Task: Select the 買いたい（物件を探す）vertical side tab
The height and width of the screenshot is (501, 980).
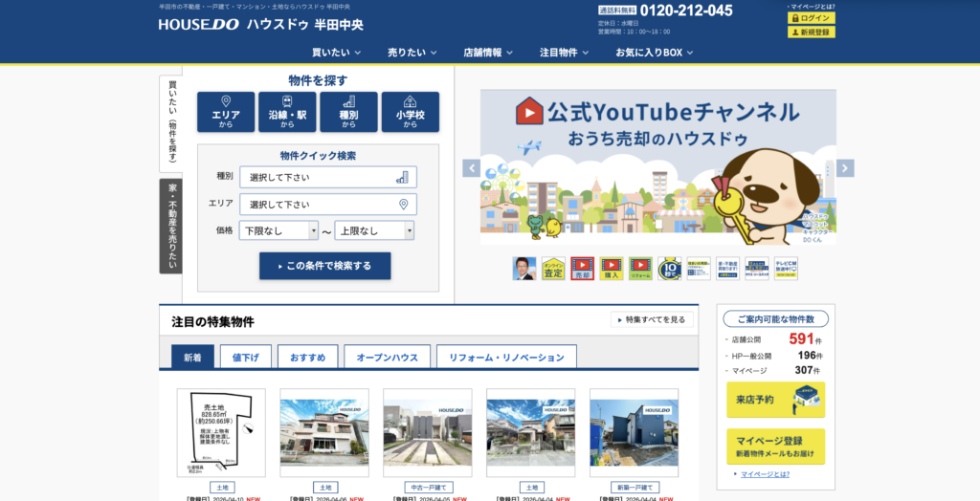Action: coord(171,123)
